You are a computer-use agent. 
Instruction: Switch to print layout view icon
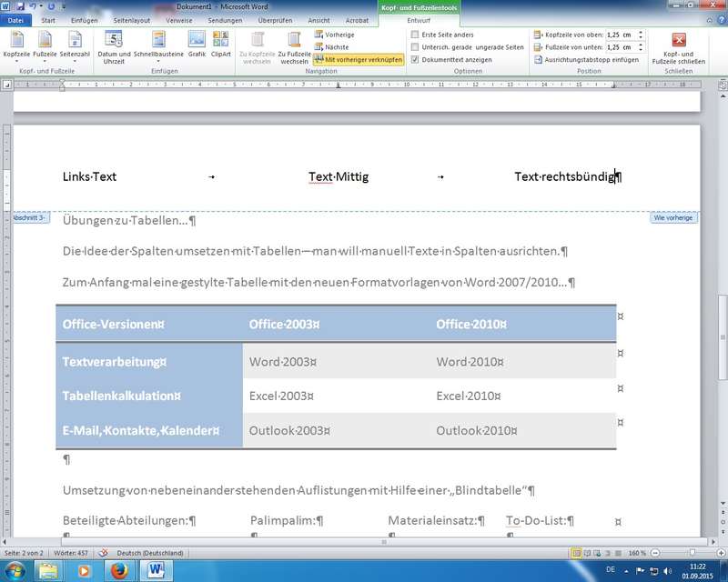(576, 553)
